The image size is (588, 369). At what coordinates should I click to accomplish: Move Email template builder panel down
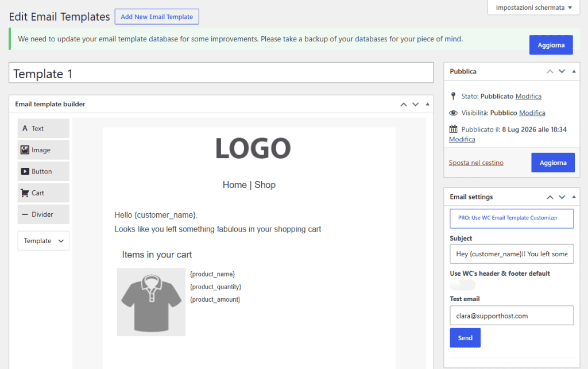tap(416, 105)
